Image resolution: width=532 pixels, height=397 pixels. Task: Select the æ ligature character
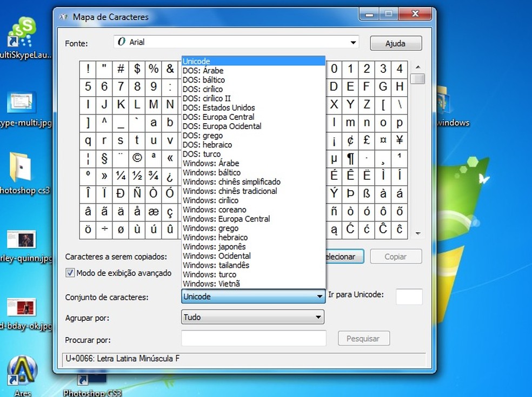[154, 212]
